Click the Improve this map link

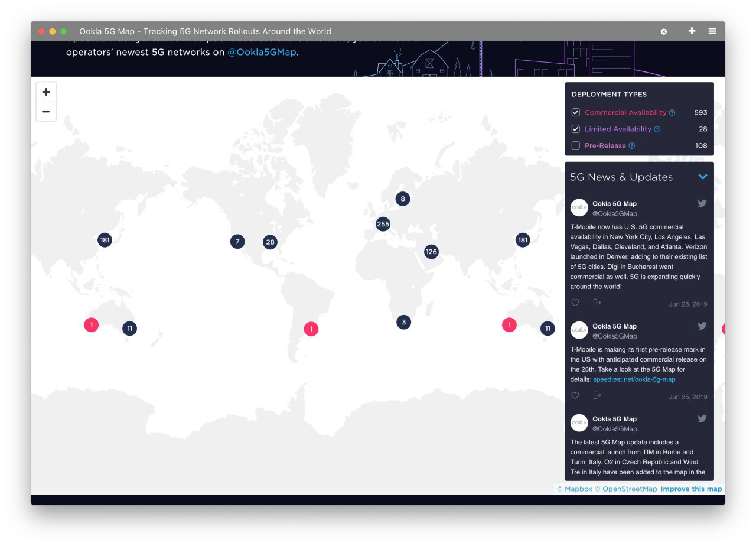click(x=691, y=489)
